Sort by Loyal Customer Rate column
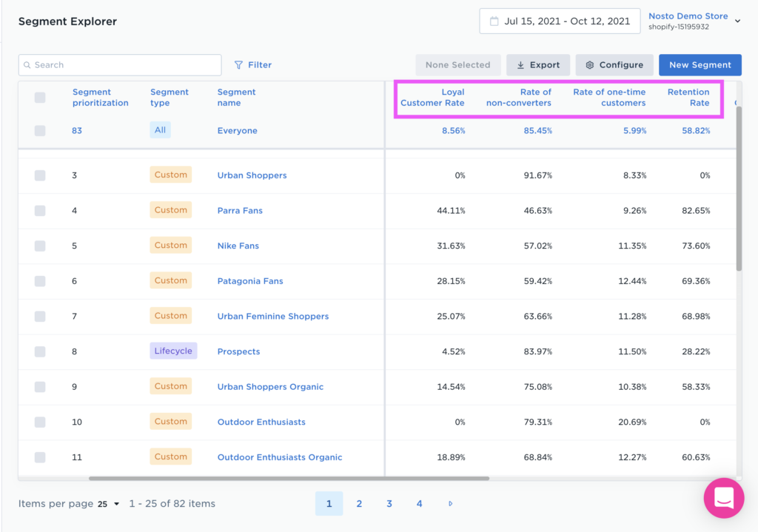Viewport: 758px width, 532px height. pos(432,97)
